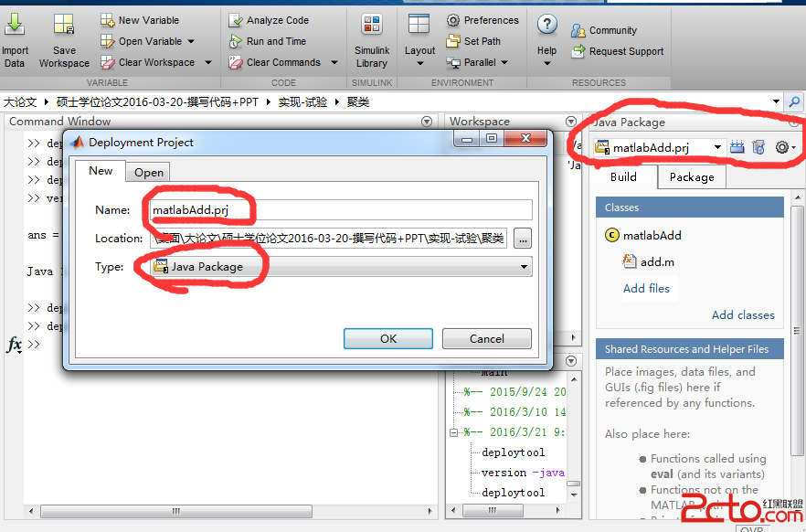Select the 2015/9/24 history timestamp
806x532 pixels.
click(514, 391)
